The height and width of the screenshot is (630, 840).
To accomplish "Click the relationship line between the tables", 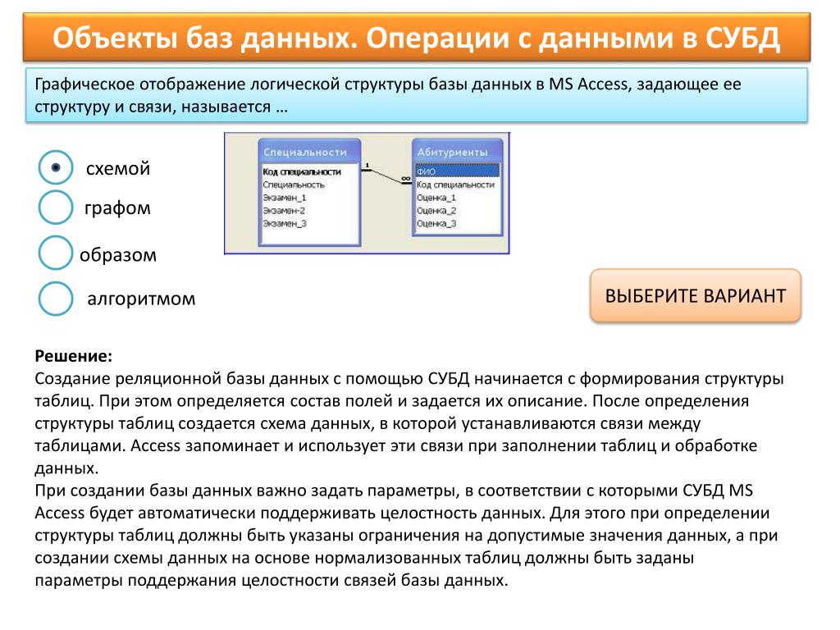I will pyautogui.click(x=386, y=177).
